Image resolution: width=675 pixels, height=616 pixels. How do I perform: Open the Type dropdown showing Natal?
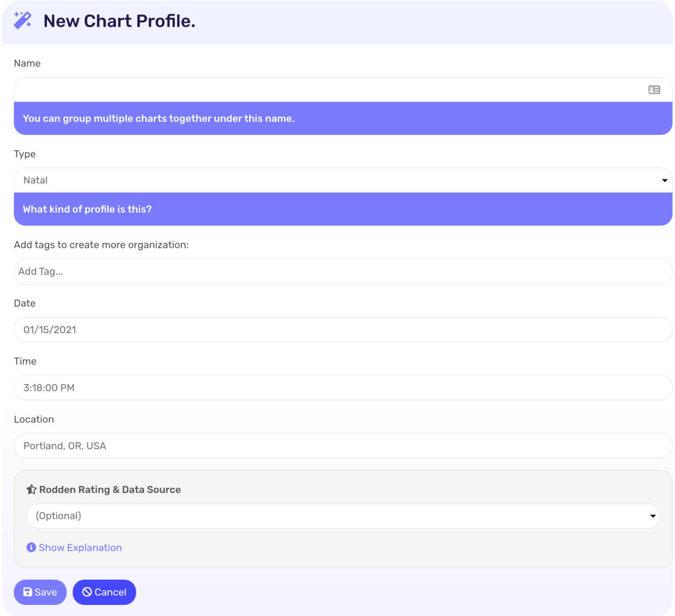tap(338, 180)
